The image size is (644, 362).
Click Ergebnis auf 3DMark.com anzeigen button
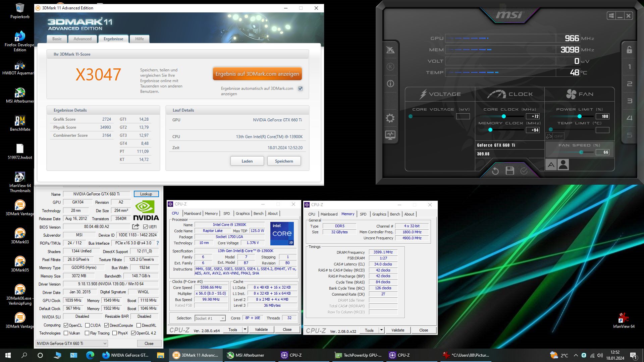(x=257, y=74)
